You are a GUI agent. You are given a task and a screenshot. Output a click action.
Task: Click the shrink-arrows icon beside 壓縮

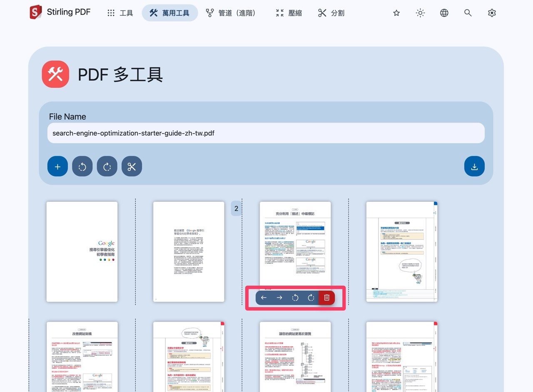point(280,13)
